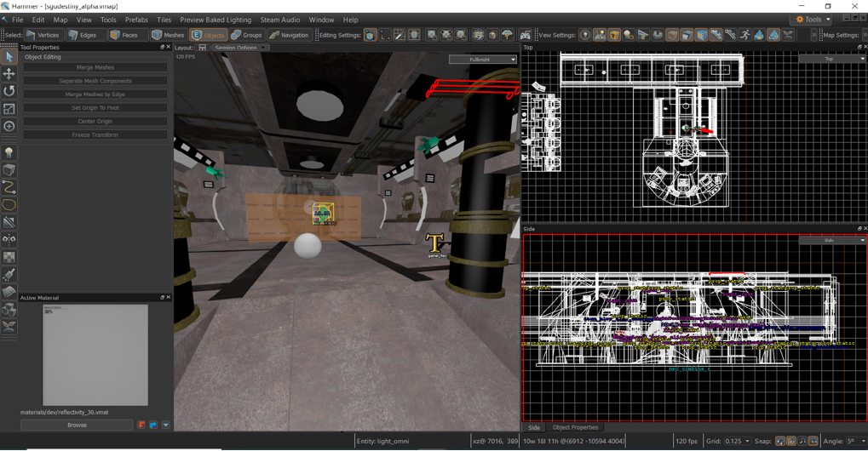Select the Paint brush tool icon
The height and width of the screenshot is (451, 868).
pyautogui.click(x=9, y=274)
